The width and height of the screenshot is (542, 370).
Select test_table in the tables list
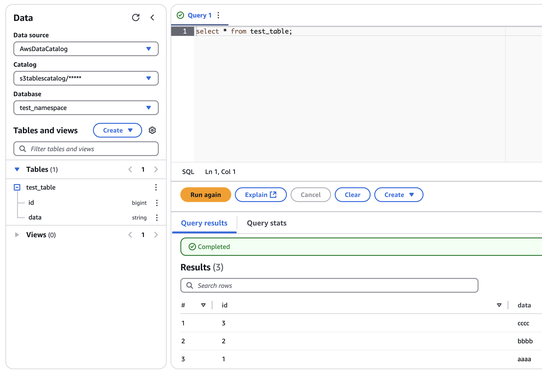[41, 187]
